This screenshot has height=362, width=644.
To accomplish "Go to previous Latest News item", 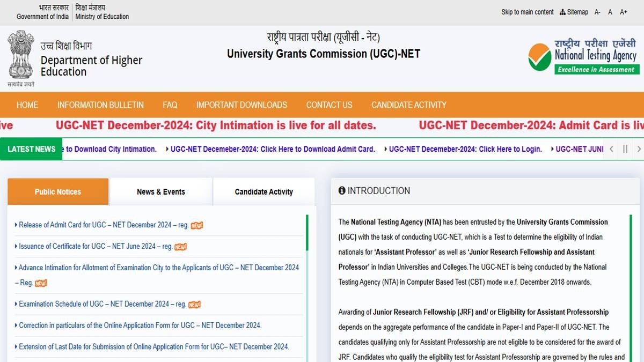I will (611, 149).
